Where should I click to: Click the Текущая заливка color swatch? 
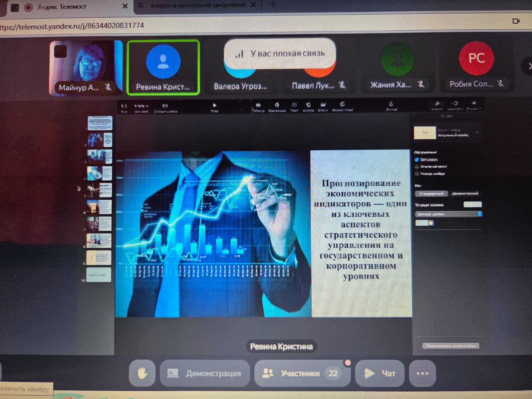click(x=472, y=204)
